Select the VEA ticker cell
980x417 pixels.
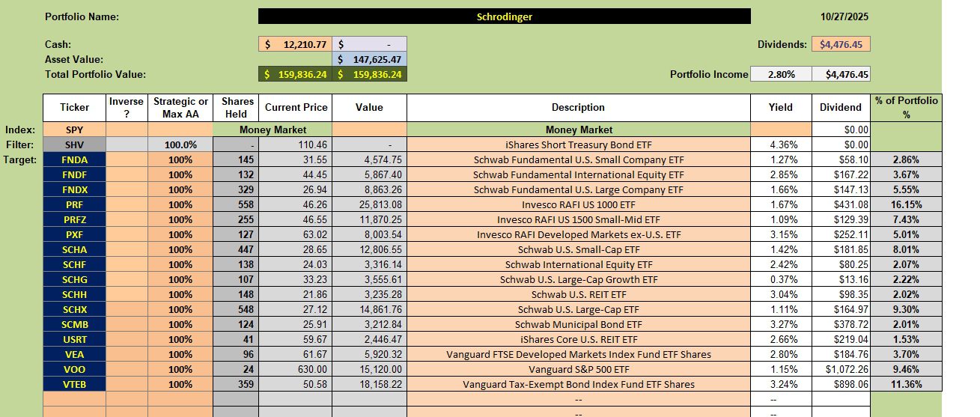pyautogui.click(x=74, y=354)
